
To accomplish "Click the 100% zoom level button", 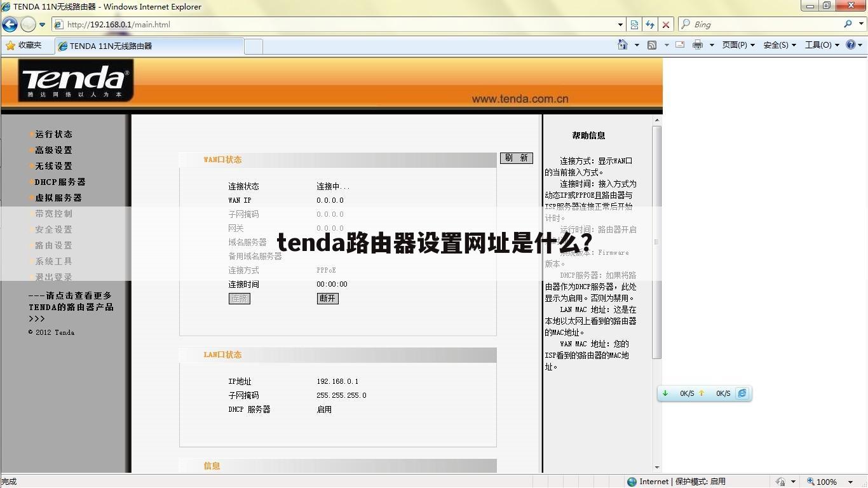I will (x=822, y=482).
